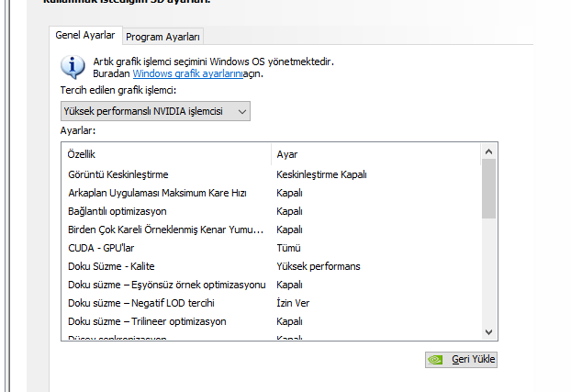Screen dimensions: 582x392
Task: Click the settings list scrollbar thumb
Action: [489, 188]
